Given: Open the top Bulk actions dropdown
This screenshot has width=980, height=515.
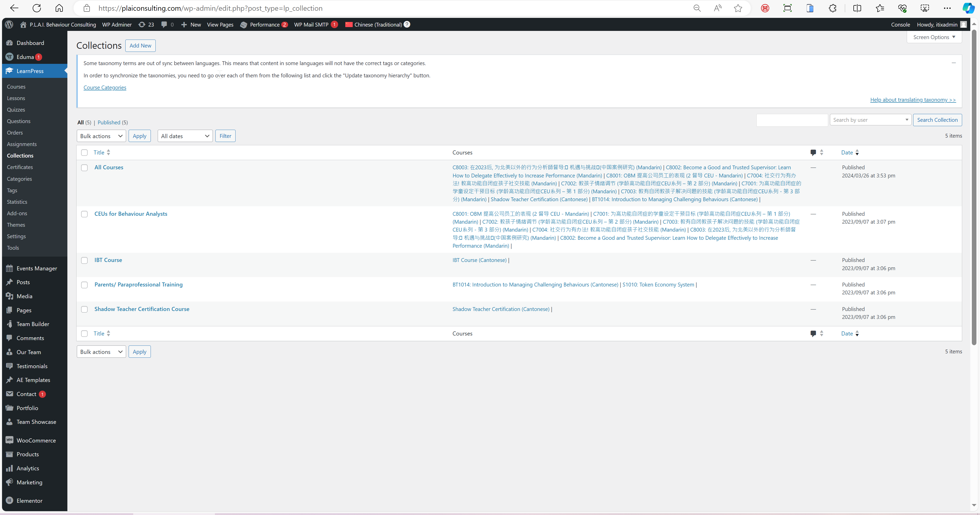Looking at the screenshot, I should [101, 136].
